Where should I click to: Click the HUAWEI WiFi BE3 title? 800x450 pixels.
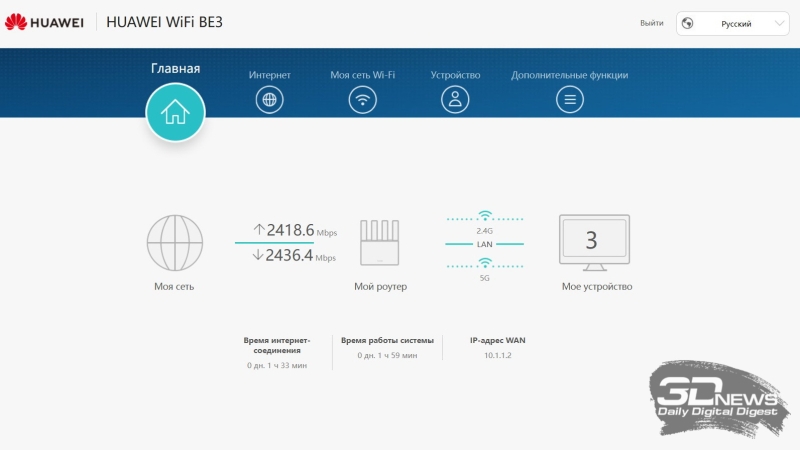[164, 22]
